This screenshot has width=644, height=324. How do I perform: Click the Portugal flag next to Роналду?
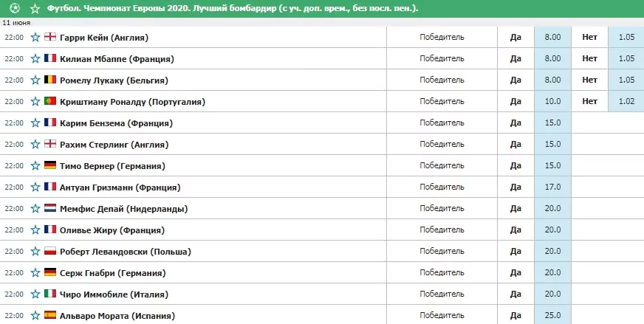click(x=50, y=100)
